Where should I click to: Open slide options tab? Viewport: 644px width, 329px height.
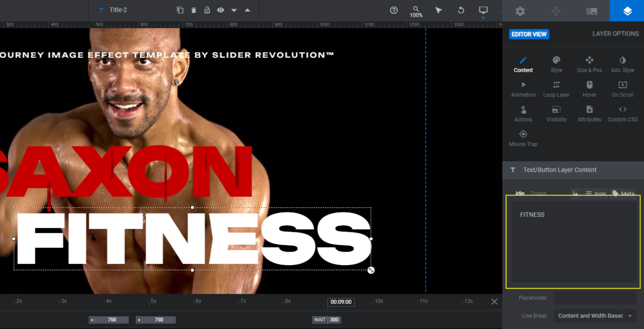pos(592,11)
